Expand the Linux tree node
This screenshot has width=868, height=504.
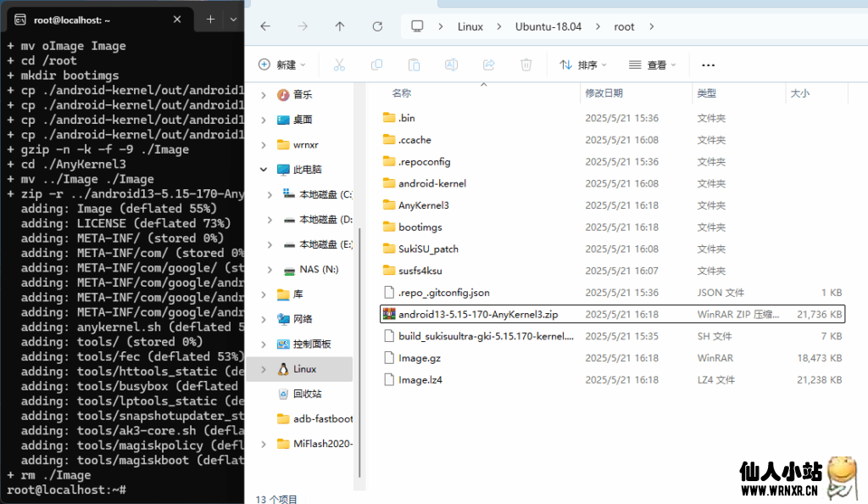coord(264,369)
